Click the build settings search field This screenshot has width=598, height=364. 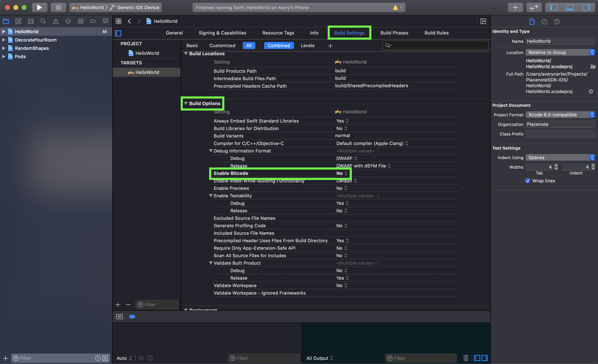pyautogui.click(x=435, y=45)
